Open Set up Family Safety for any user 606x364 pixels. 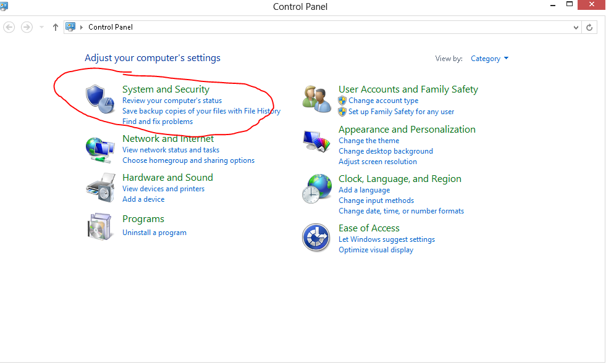(x=401, y=112)
